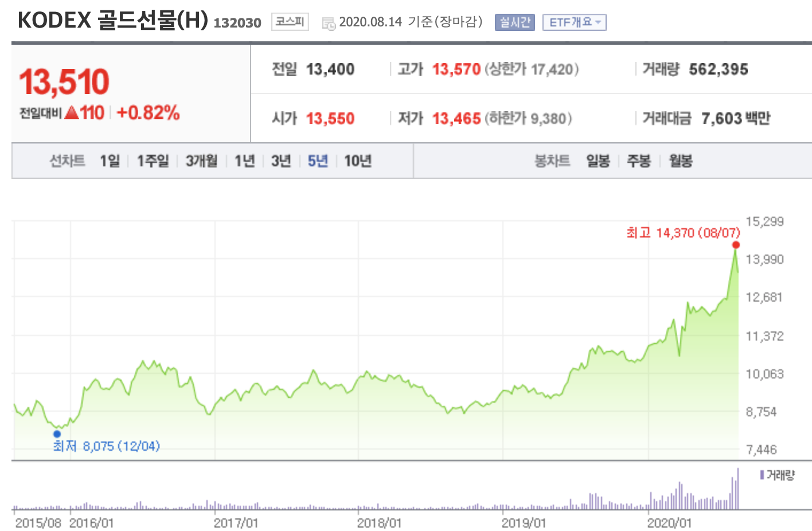
Task: Select the 3년 line chart period
Action: 281,161
